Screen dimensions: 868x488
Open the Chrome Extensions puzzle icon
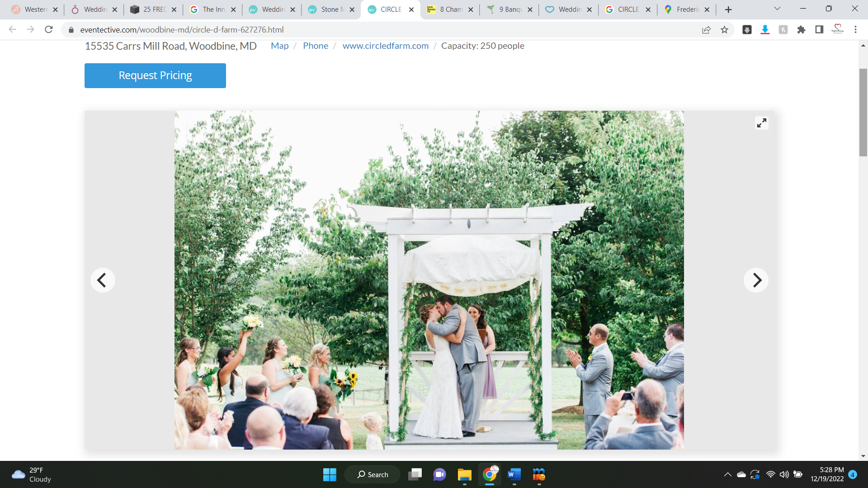[x=801, y=30]
